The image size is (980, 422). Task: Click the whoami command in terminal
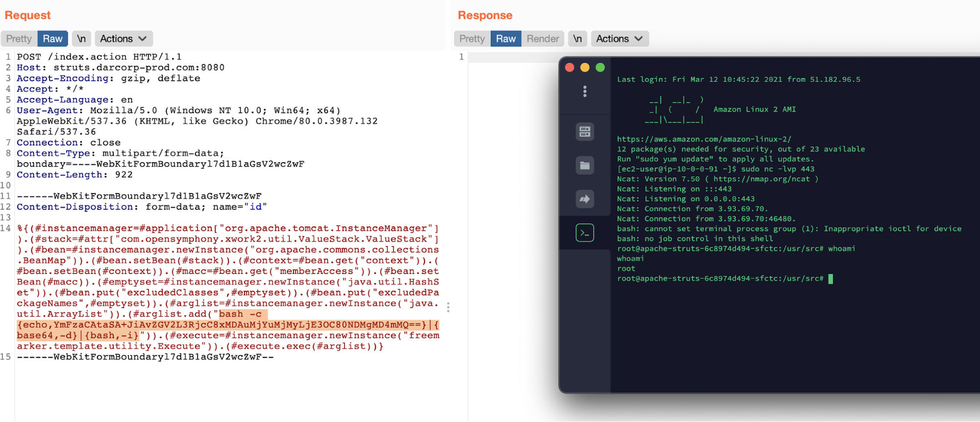(842, 248)
